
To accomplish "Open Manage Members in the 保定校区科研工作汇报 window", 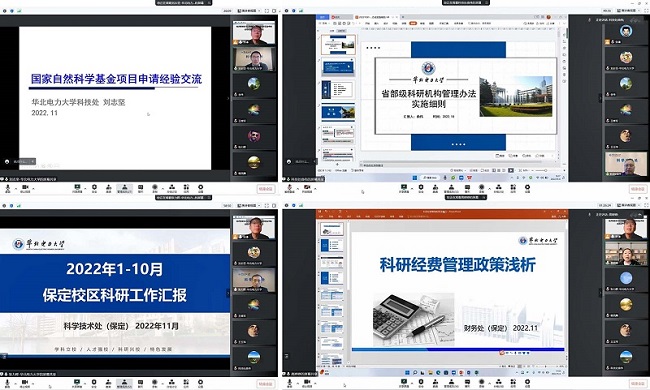I will 124,383.
